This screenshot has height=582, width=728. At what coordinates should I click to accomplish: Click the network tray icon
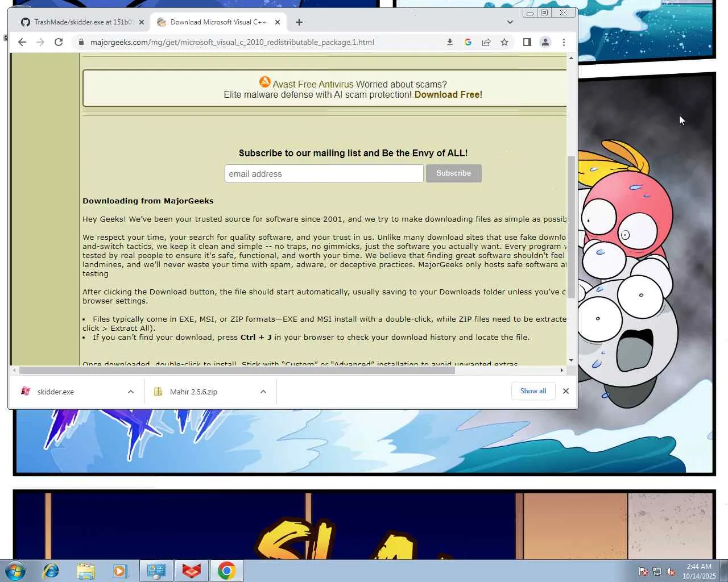657,572
